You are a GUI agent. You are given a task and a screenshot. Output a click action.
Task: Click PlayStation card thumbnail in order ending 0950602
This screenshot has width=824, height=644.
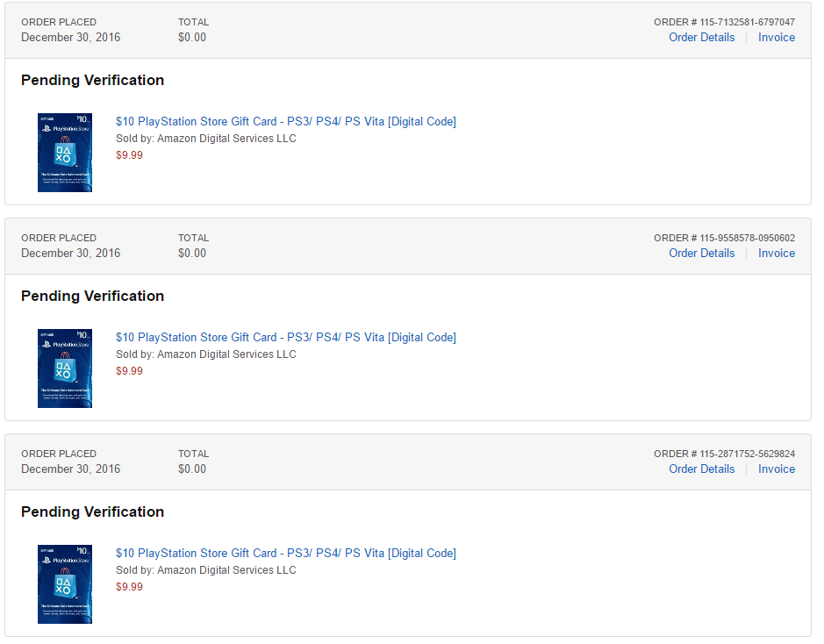pos(65,369)
